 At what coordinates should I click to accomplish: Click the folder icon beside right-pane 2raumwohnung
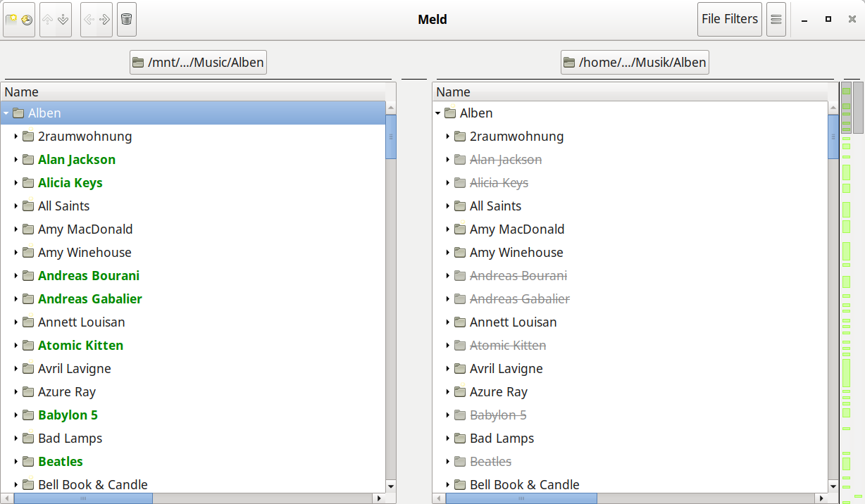460,137
